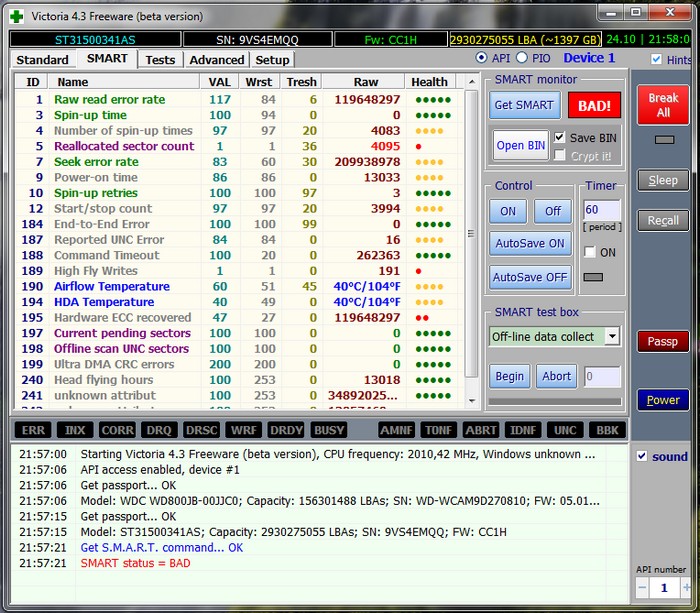Click the Victoria green cross title bar icon
Image resolution: width=700 pixels, height=613 pixels.
tap(15, 15)
